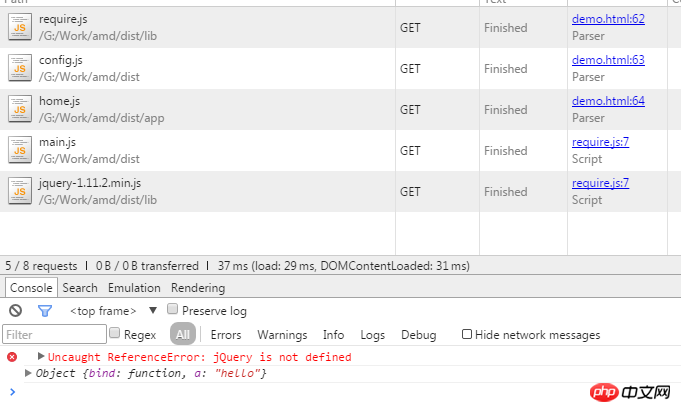
Task: Check Hide network messages option
Action: coord(467,335)
